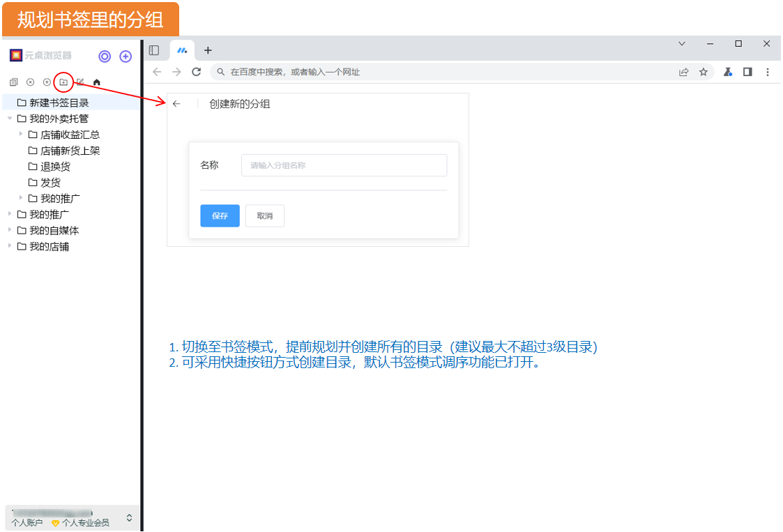Screen dimensions: 783x532
Task: Select the active browser tab
Action: coord(182,50)
